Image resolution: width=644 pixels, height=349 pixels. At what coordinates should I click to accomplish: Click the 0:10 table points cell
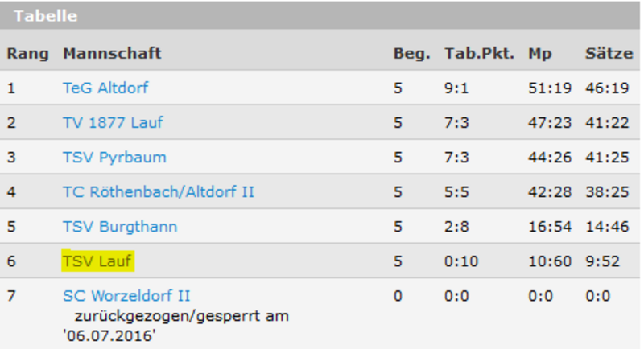coord(460,261)
